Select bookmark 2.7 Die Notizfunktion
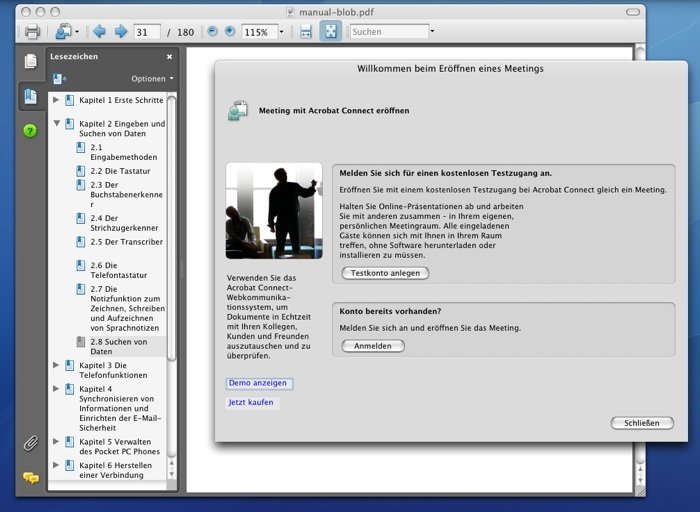 (x=127, y=308)
